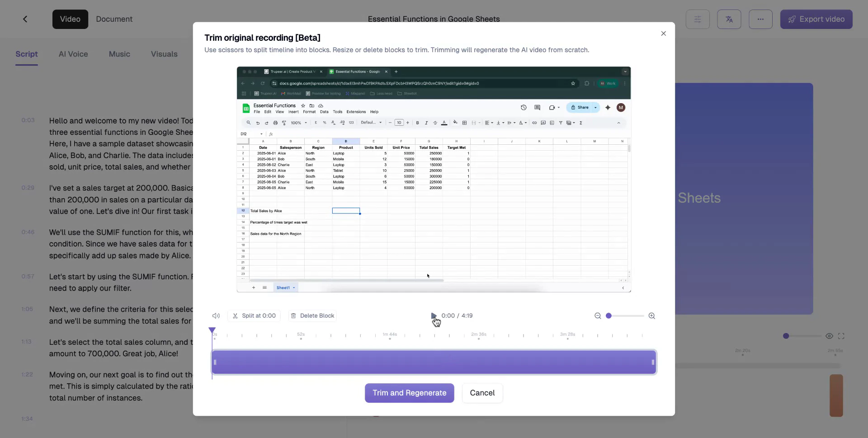
Task: Zoom in the trim timeline
Action: click(x=652, y=316)
